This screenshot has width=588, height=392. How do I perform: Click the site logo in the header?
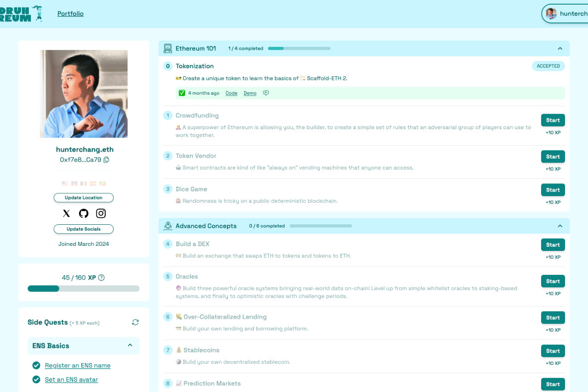[x=21, y=14]
